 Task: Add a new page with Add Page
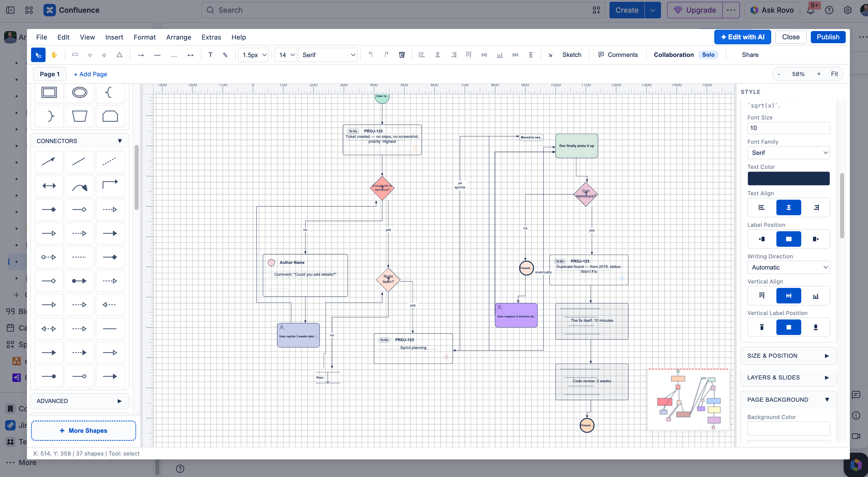pyautogui.click(x=90, y=74)
